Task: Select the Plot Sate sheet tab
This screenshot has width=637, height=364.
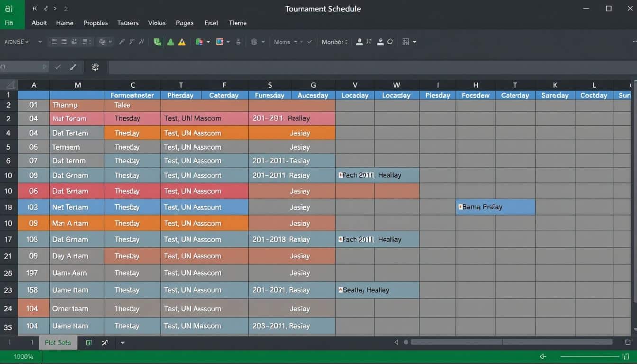Action: coord(58,343)
